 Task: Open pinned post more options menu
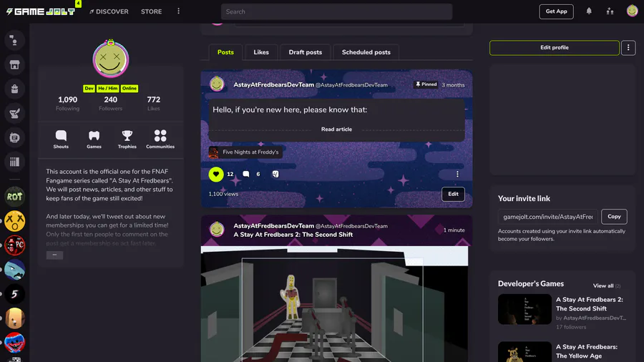point(457,174)
